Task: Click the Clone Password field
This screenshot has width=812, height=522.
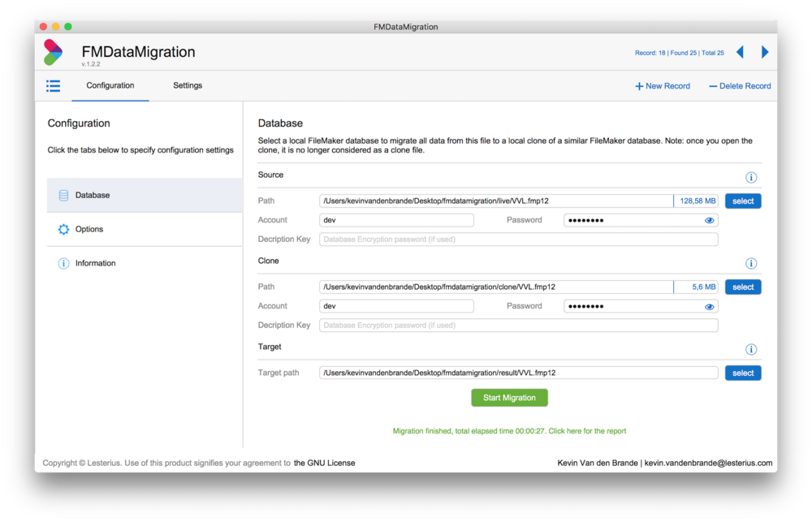Action: tap(641, 306)
